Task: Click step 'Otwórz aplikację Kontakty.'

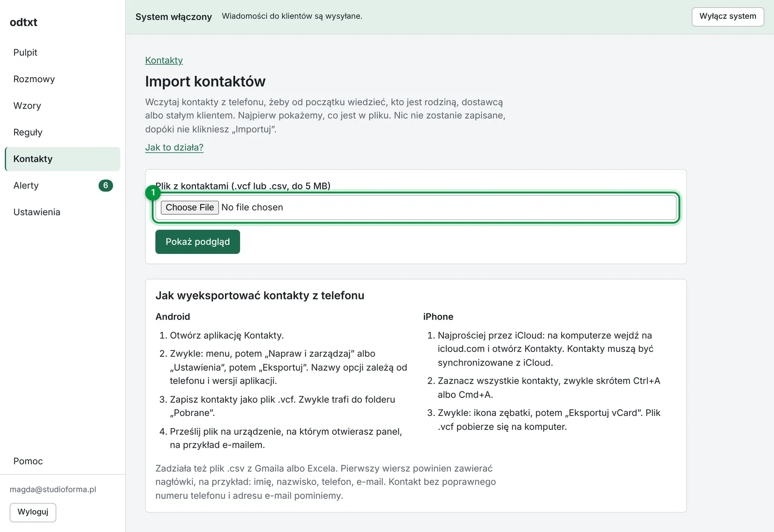Action: (226, 336)
